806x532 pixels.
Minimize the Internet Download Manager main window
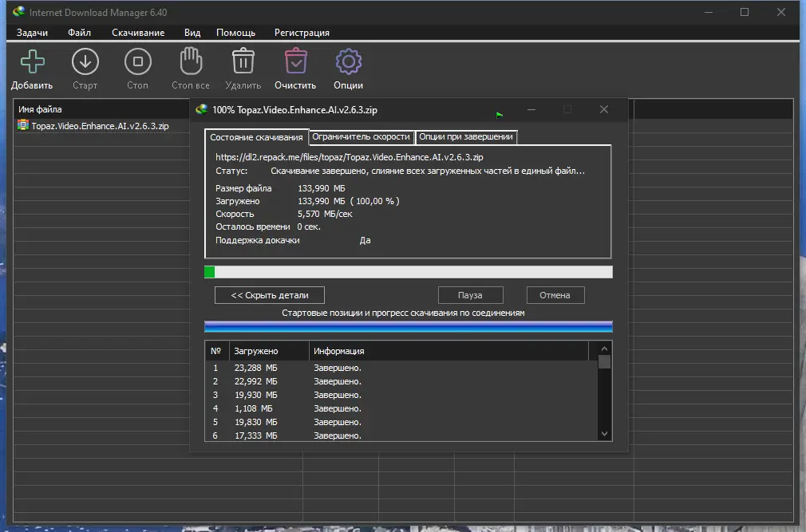click(x=709, y=12)
